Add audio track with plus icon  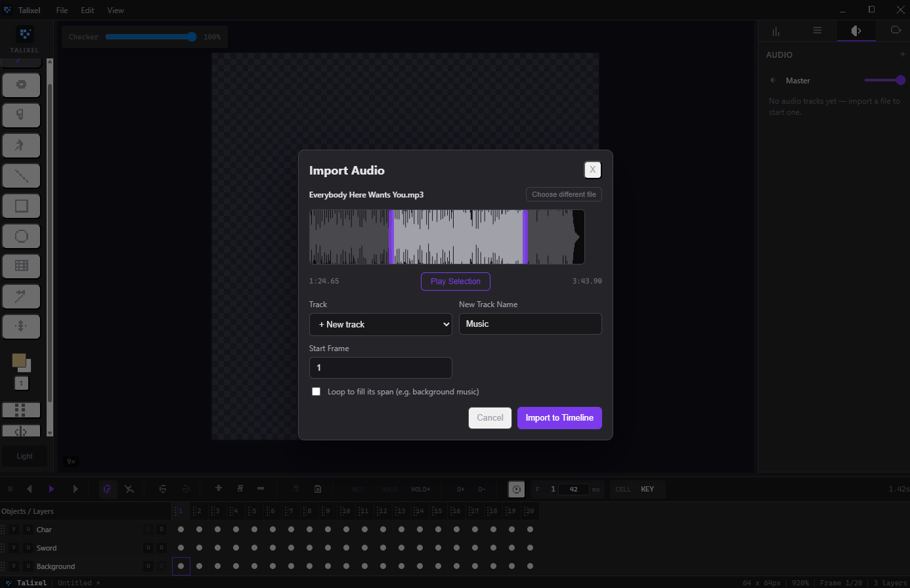coord(903,54)
